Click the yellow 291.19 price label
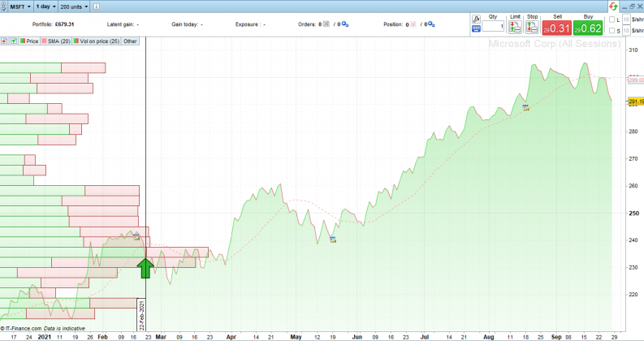Screen dimensions: 644x341 click(x=636, y=101)
